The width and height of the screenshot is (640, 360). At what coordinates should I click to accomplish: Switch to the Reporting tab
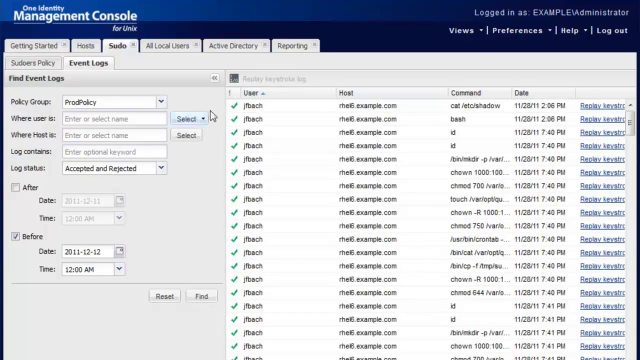pyautogui.click(x=292, y=46)
